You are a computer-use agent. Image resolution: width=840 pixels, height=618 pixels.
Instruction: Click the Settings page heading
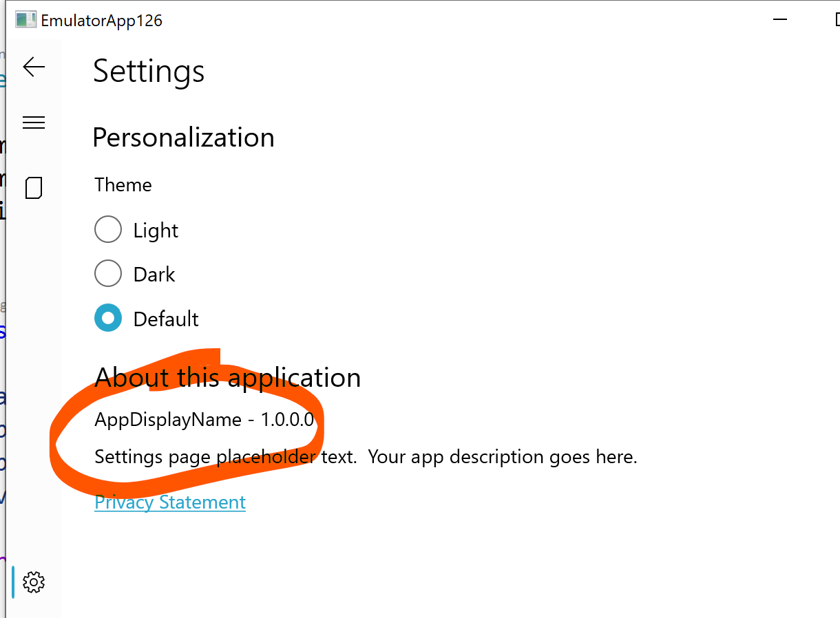tap(148, 71)
